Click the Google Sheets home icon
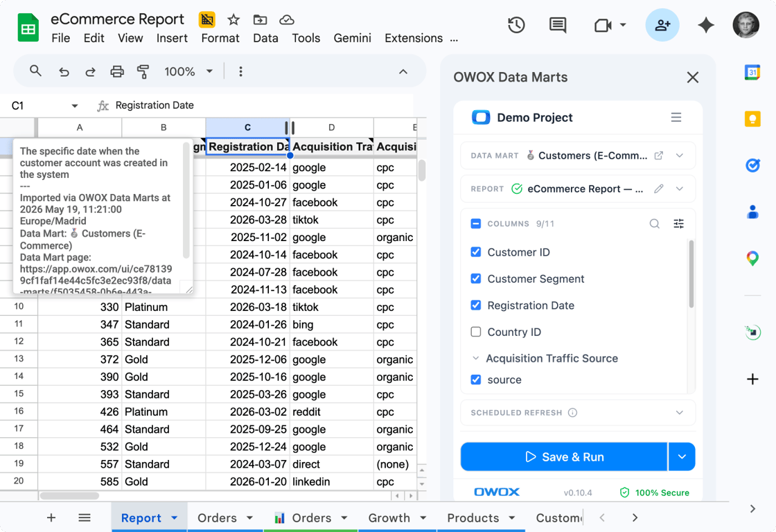Image resolution: width=776 pixels, height=532 pixels. click(28, 28)
